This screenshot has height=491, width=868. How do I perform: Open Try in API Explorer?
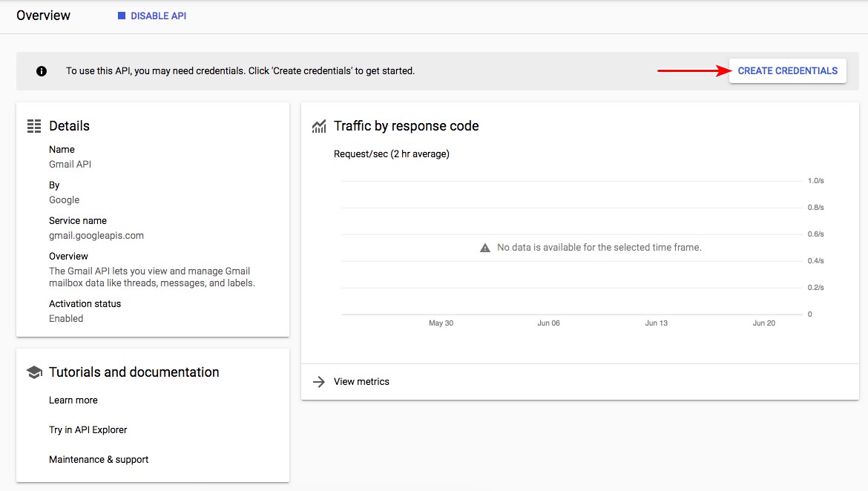click(x=88, y=429)
